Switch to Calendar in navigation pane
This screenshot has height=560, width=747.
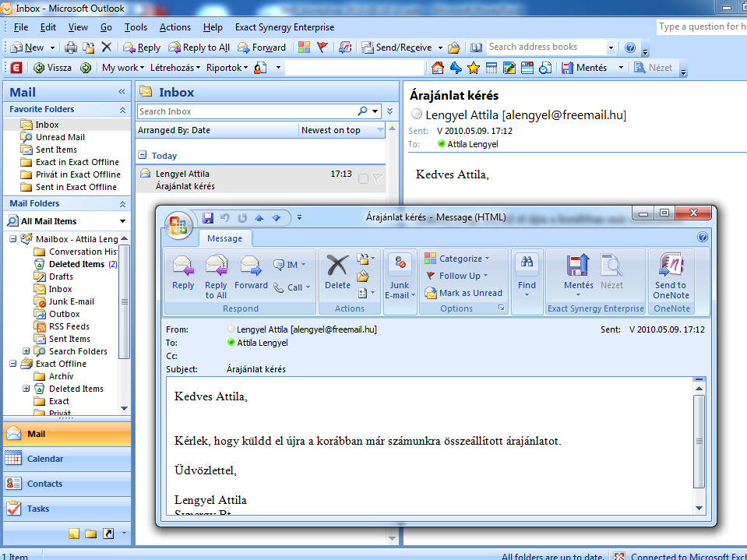click(67, 459)
